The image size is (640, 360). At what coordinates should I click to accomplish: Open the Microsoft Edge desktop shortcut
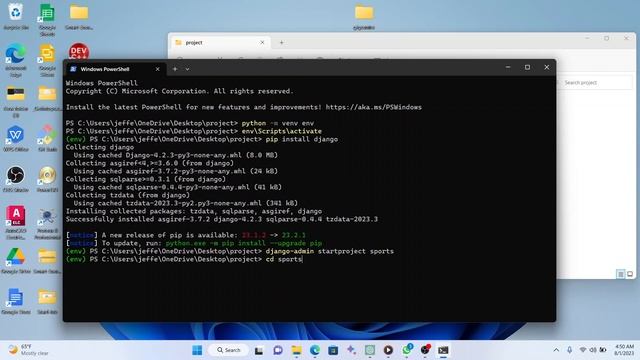point(16,59)
